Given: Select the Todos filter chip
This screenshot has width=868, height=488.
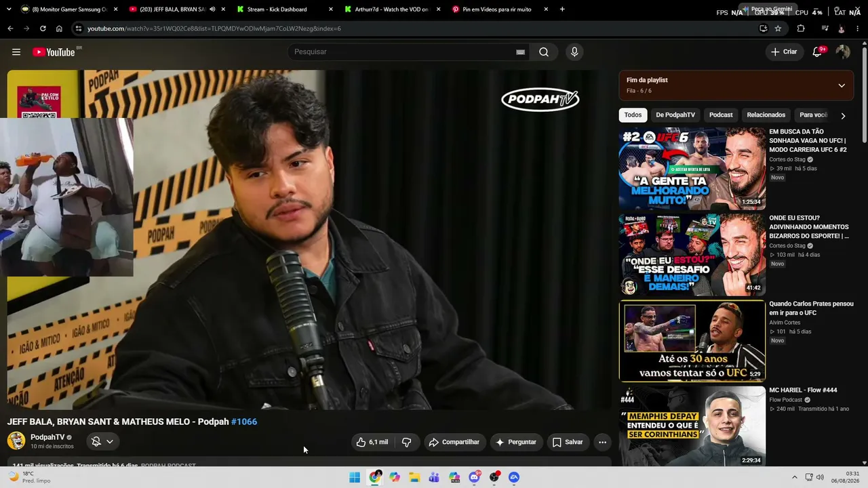Looking at the screenshot, I should pos(633,115).
